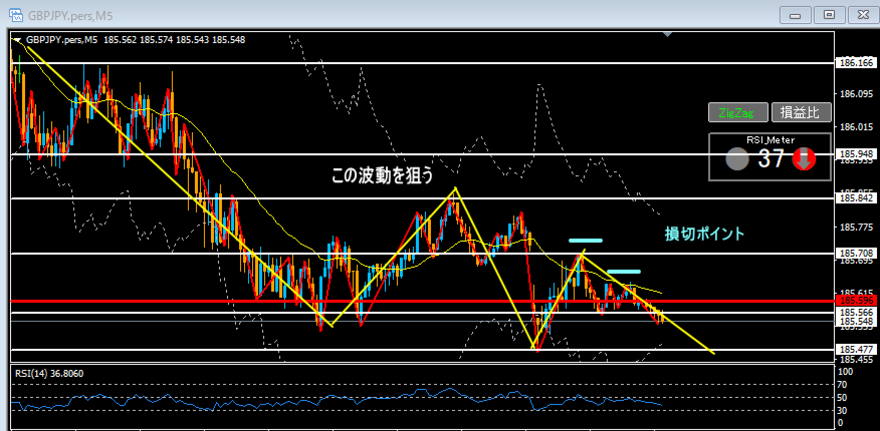Click the red down-arrow RSI indicator
Screen dimensions: 880x431
click(803, 159)
